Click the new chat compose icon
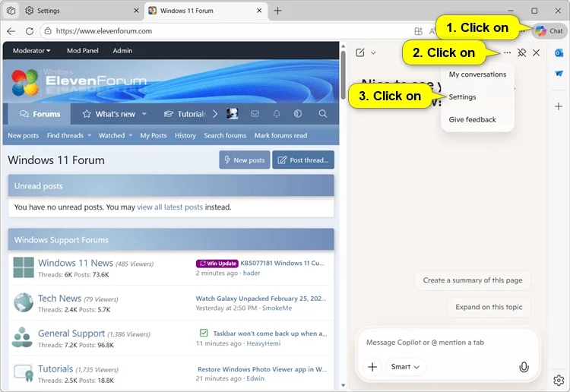Viewport: 570px width, 392px height. (360, 52)
